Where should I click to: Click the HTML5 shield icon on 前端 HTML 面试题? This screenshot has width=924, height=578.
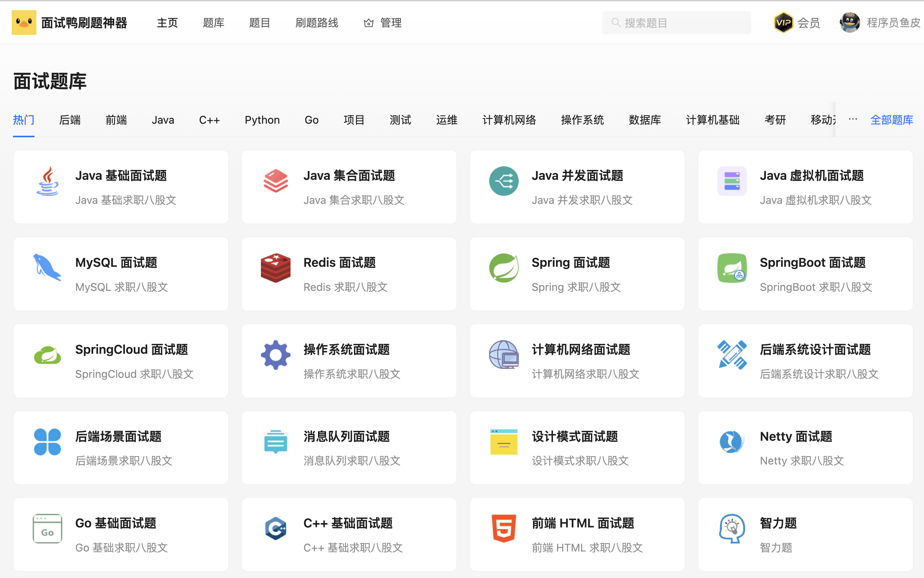504,529
